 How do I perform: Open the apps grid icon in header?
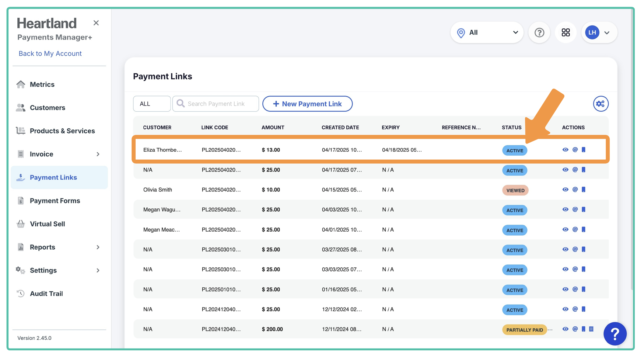[x=566, y=32]
